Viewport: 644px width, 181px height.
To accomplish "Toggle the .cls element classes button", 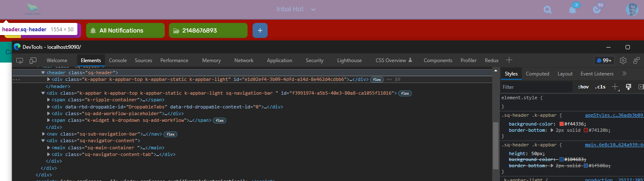I will 600,87.
